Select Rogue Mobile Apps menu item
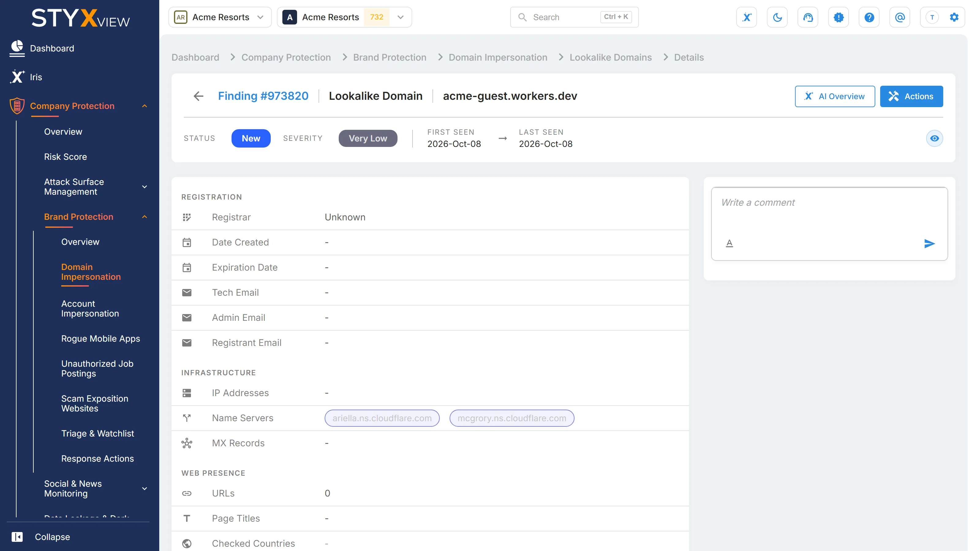Screen dimensions: 980x551 [100, 339]
